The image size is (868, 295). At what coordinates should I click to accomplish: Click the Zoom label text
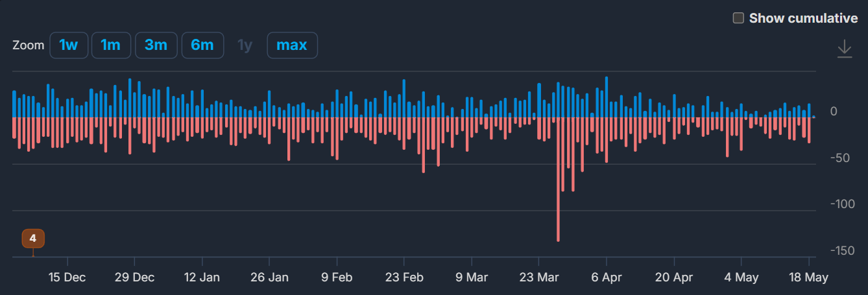click(29, 45)
